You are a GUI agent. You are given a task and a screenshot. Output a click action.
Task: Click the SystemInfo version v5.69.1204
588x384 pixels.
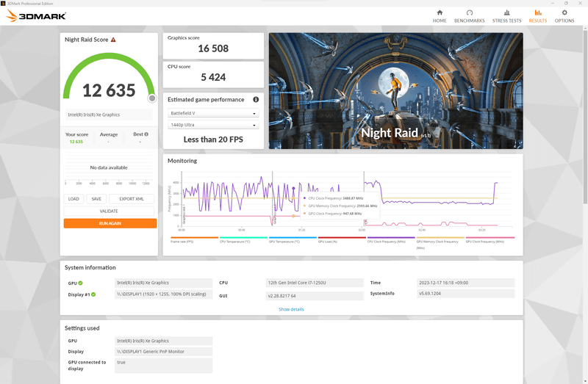[x=465, y=294]
